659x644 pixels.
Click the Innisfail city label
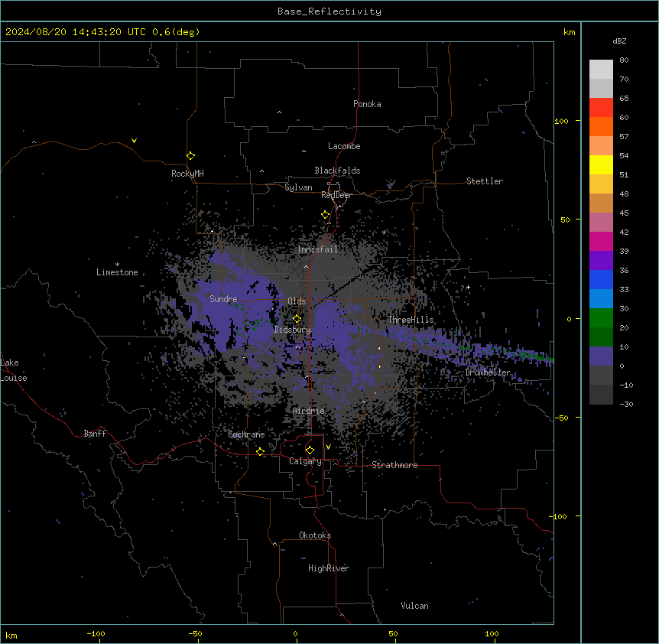click(317, 249)
